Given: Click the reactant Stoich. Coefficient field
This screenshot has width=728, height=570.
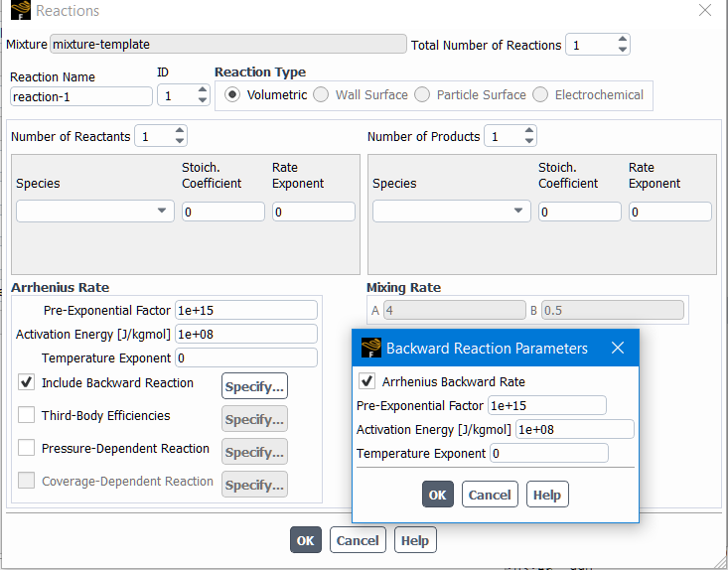Looking at the screenshot, I should (223, 212).
